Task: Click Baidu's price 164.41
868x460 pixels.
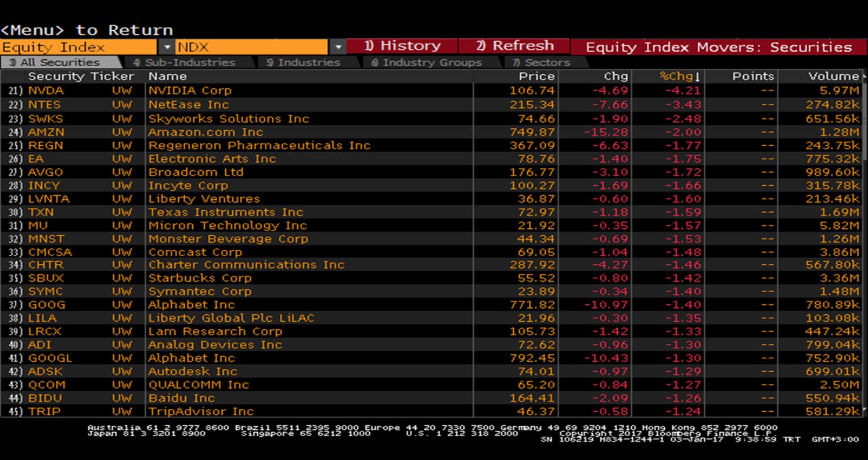Action: [532, 398]
